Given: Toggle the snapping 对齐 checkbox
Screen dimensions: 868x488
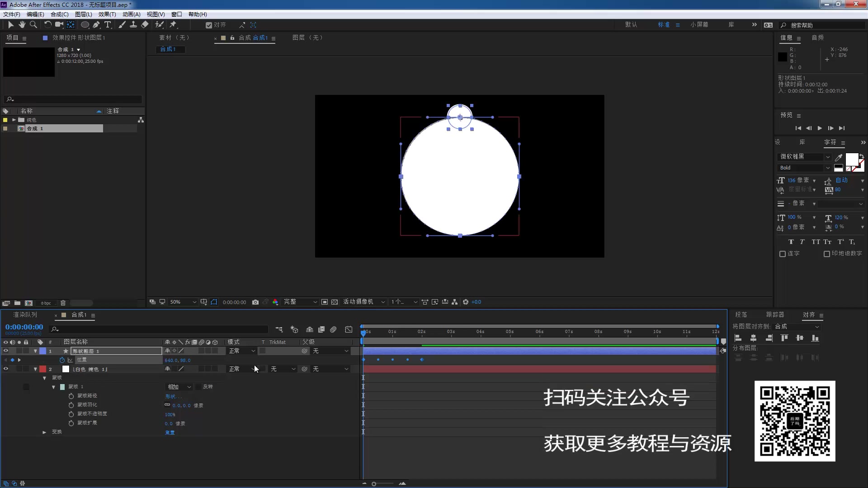Looking at the screenshot, I should tap(209, 25).
